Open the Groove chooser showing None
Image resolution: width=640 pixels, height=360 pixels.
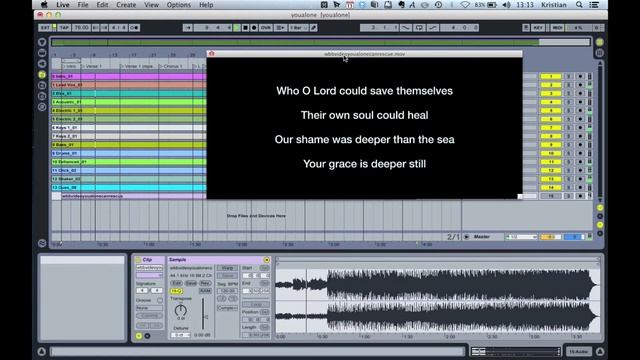[149, 308]
